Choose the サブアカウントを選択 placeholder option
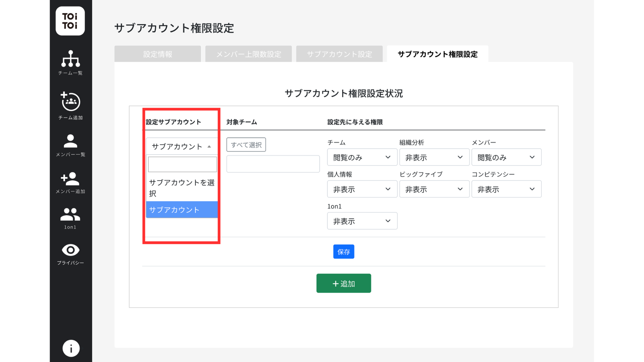The width and height of the screenshot is (644, 362). coord(182,188)
